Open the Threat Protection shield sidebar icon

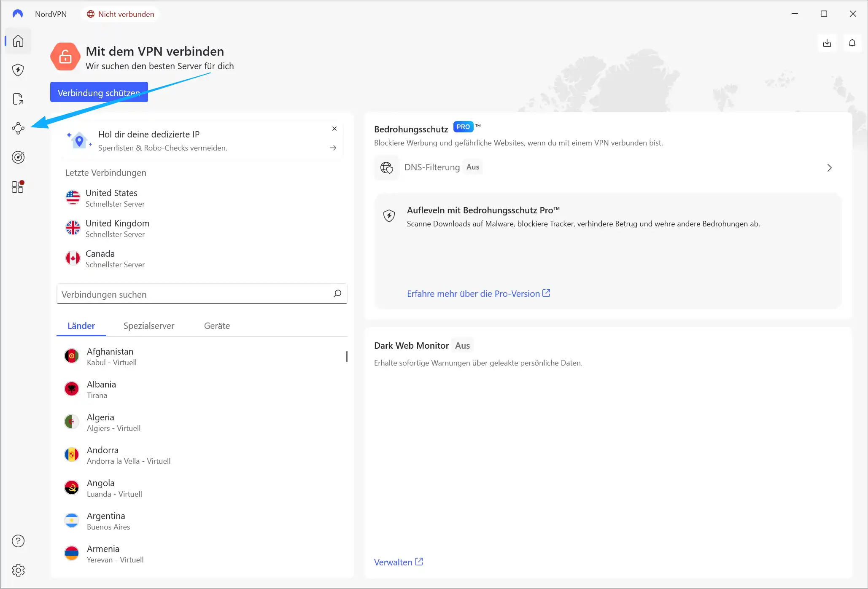(x=18, y=70)
